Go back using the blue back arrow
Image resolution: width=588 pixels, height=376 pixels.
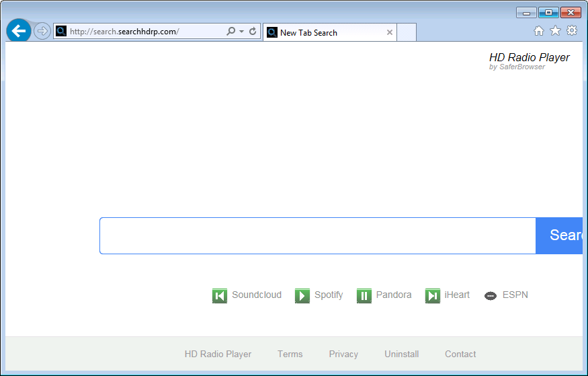pyautogui.click(x=18, y=30)
